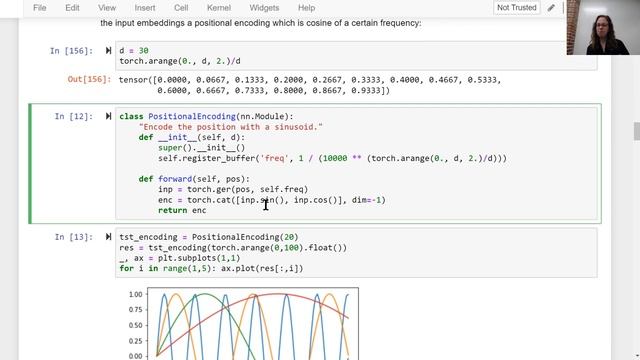The image size is (640, 360).
Task: Click the 1.00 y-axis label on plot
Action: click(136, 294)
